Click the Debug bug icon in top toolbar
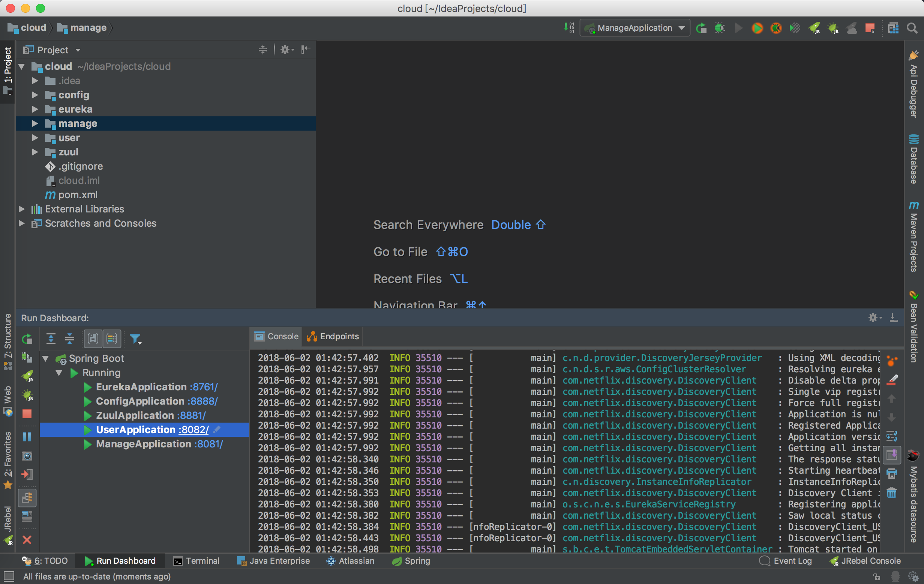This screenshot has height=584, width=924. 720,28
